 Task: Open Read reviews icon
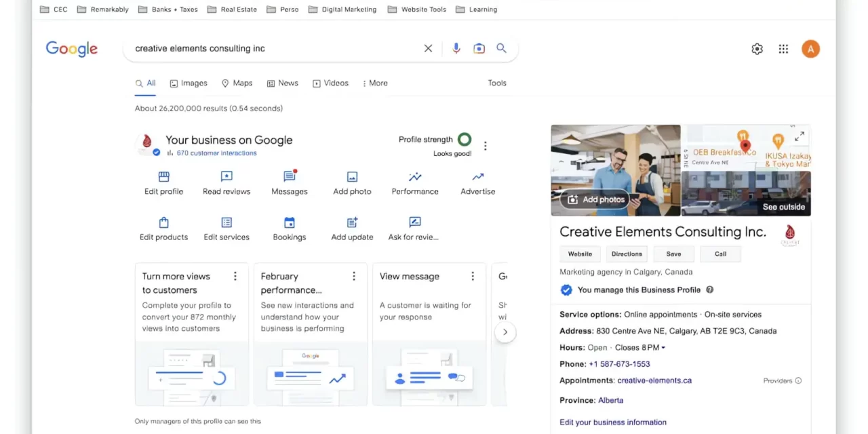tap(226, 177)
